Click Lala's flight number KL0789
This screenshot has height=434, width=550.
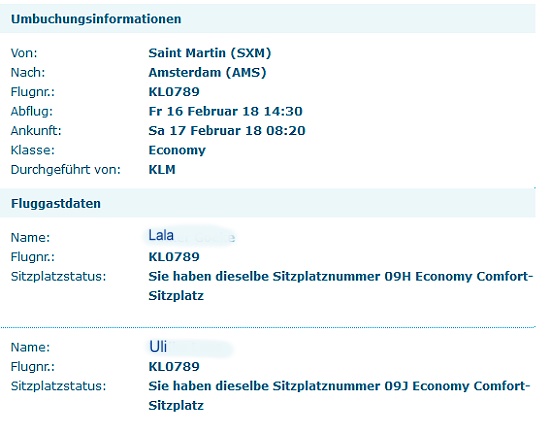click(x=174, y=257)
